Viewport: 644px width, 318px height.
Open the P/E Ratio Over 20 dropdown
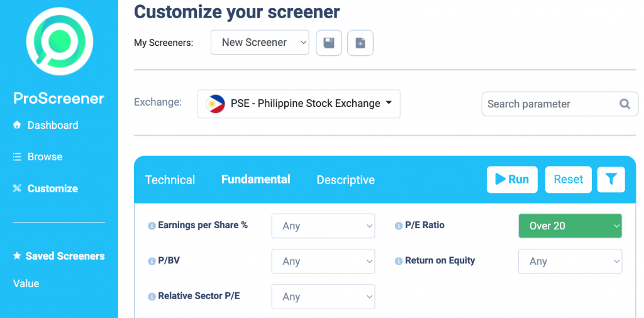[570, 226]
